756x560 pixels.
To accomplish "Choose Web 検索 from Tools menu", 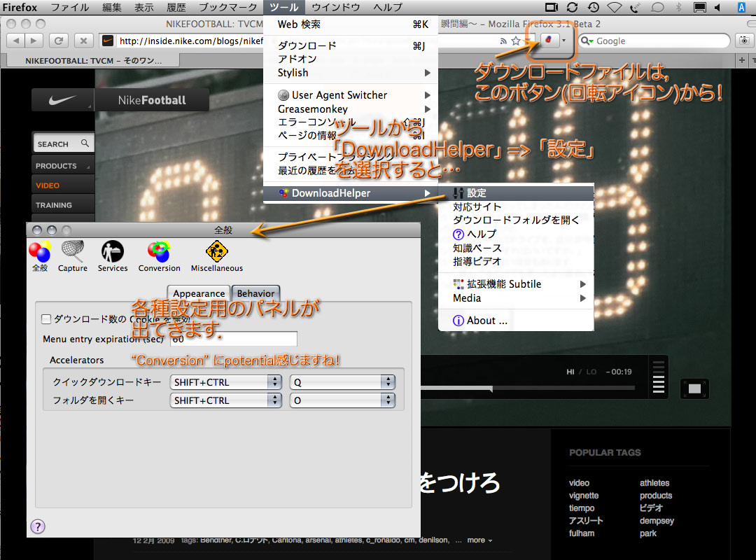I will (351, 24).
